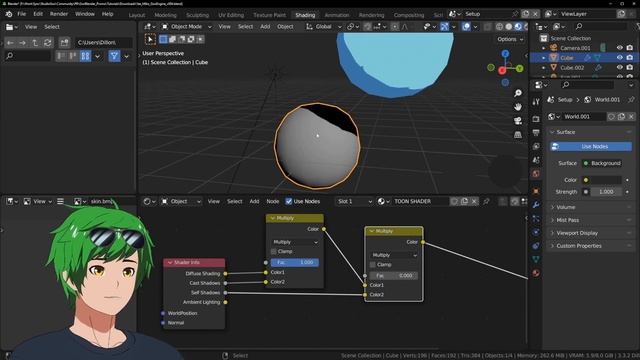Toggle Clamp checkbox on selected Multiply node
The width and height of the screenshot is (640, 360).
372,264
